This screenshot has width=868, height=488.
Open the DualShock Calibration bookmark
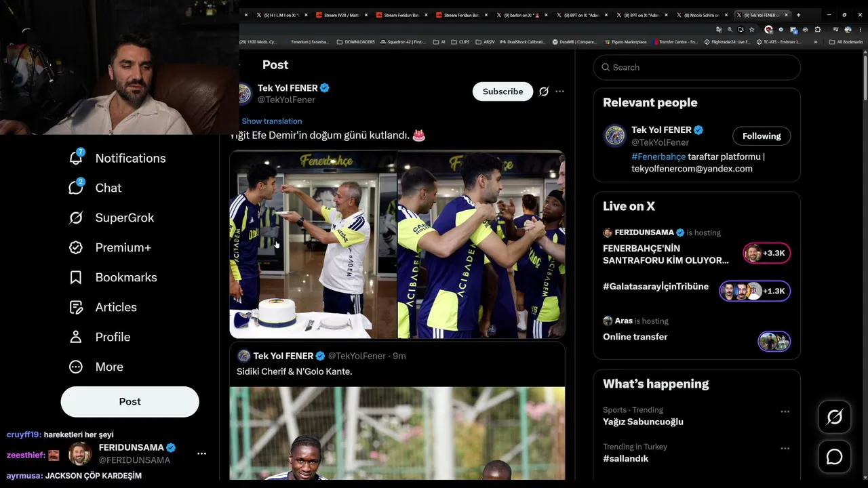[x=522, y=42]
